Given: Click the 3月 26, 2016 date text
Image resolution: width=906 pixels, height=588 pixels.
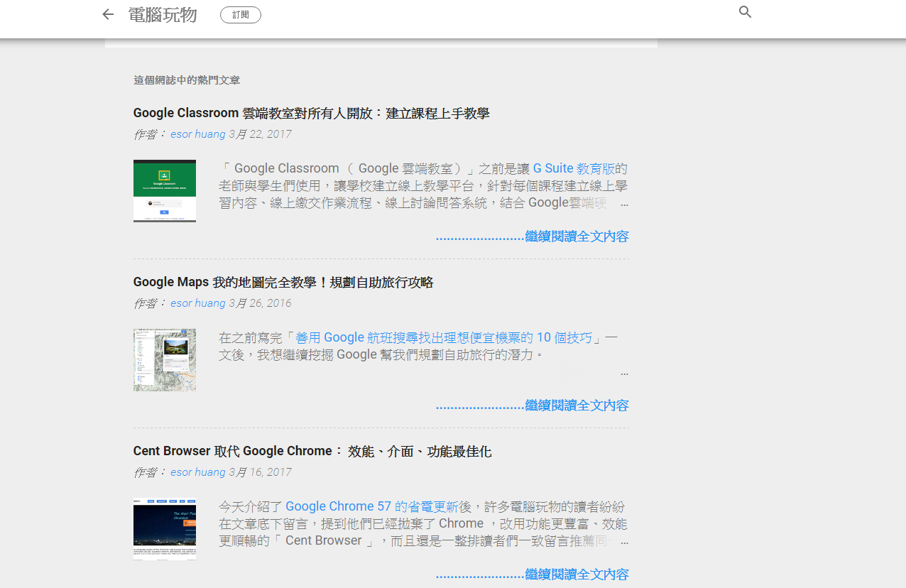Looking at the screenshot, I should (x=260, y=303).
